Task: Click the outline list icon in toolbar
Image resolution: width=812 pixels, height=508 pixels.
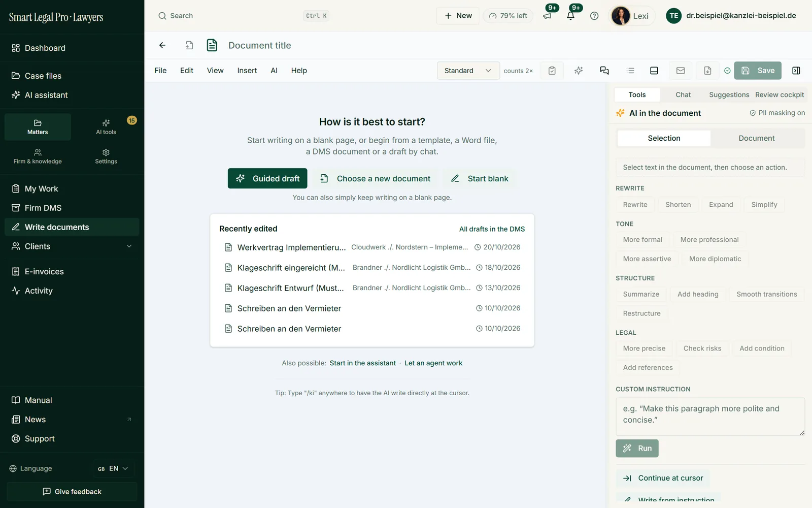Action: click(630, 71)
